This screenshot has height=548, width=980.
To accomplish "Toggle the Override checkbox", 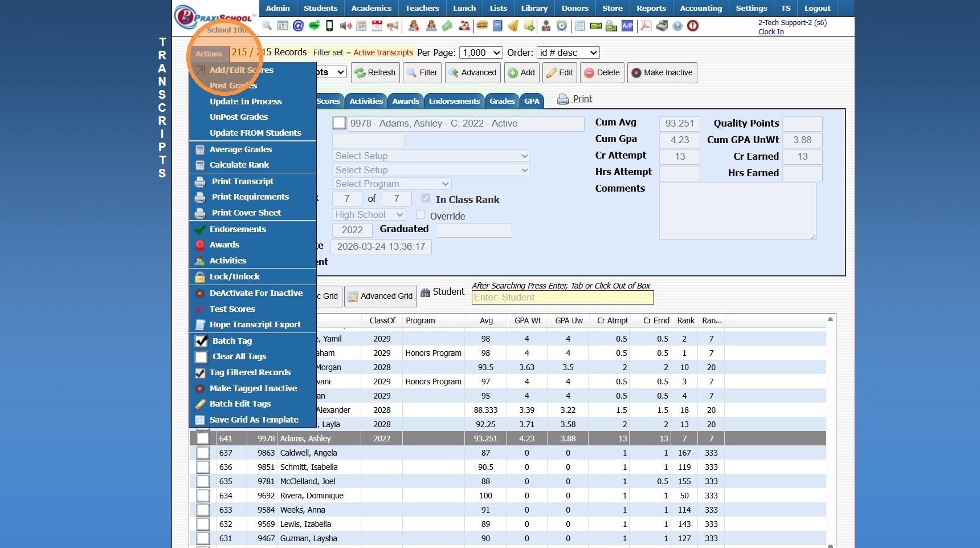I will pyautogui.click(x=420, y=215).
